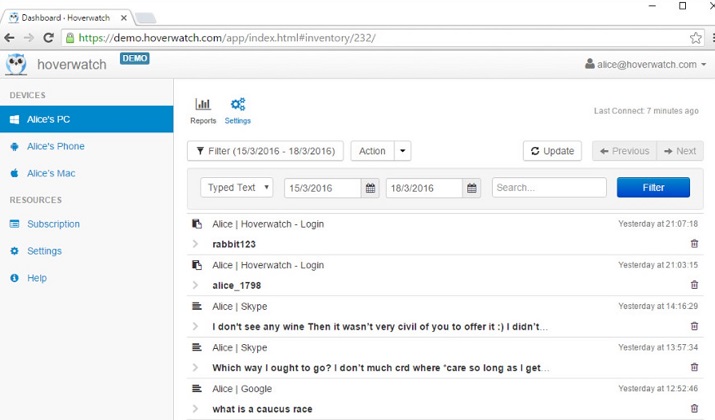Open the browser menu at far right
Viewport: 715px width, 420px height.
(x=713, y=38)
